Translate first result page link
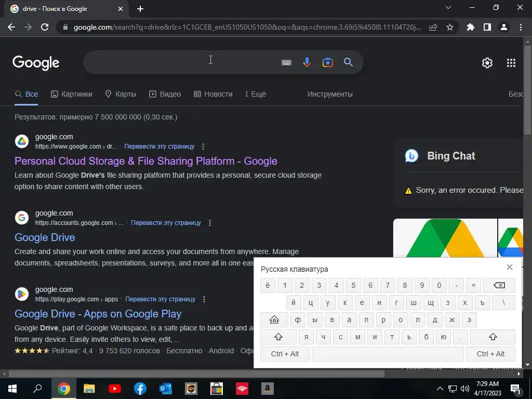Image resolution: width=532 pixels, height=399 pixels. click(159, 147)
